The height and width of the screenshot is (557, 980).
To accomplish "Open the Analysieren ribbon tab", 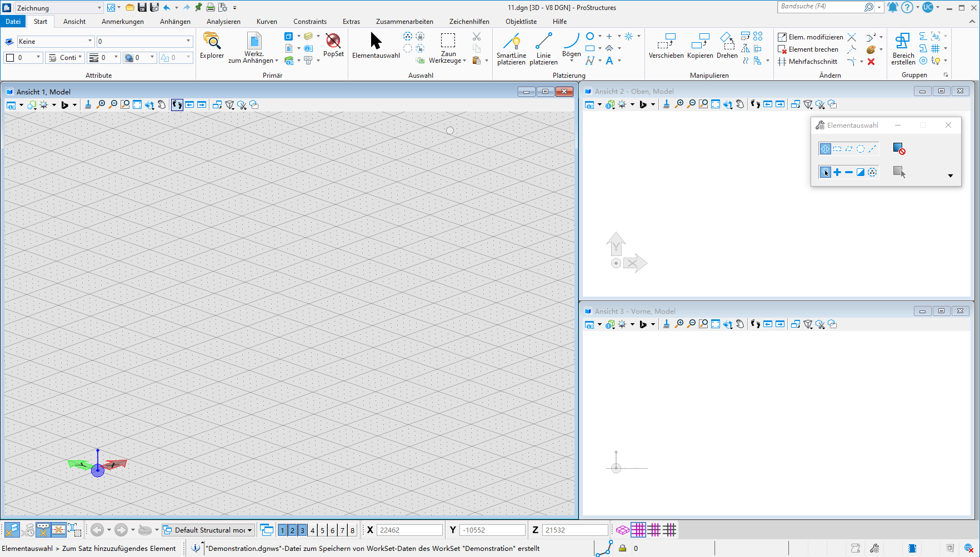I will click(x=223, y=22).
